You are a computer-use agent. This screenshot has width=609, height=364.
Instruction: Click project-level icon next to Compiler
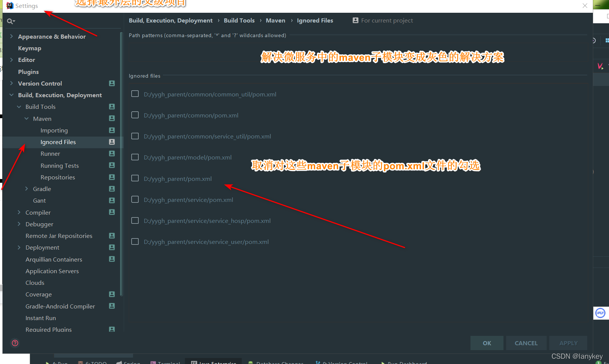tap(112, 212)
